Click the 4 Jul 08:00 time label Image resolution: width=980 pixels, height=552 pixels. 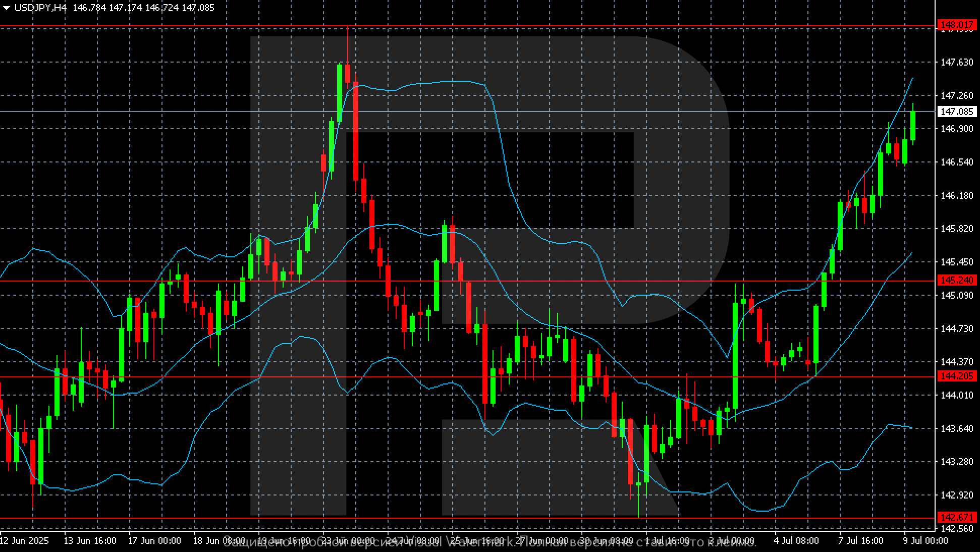coord(796,540)
